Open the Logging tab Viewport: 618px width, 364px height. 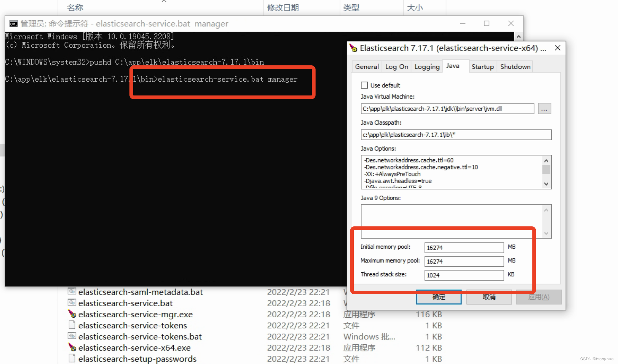427,67
